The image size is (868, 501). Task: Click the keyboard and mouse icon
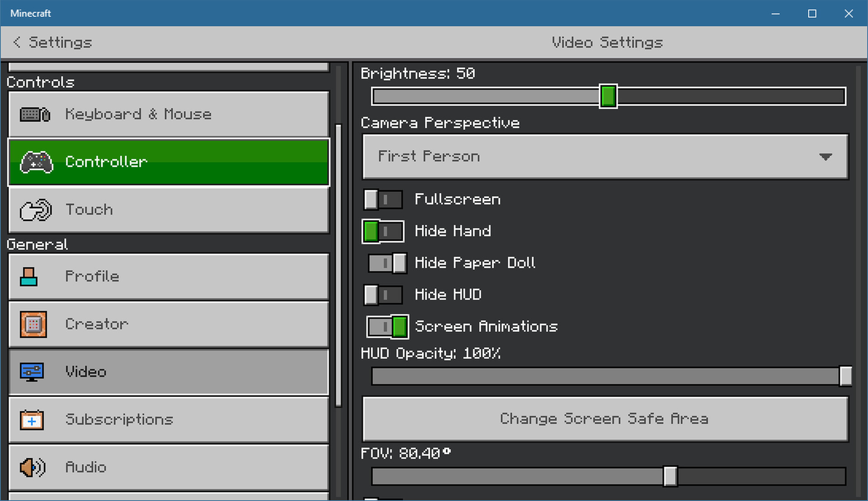[35, 114]
